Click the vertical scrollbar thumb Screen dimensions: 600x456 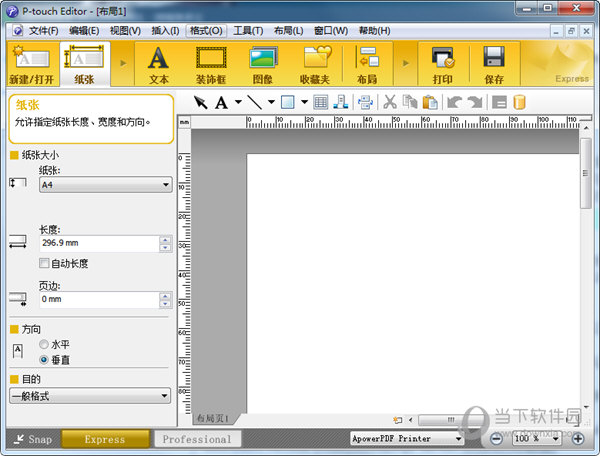585,174
